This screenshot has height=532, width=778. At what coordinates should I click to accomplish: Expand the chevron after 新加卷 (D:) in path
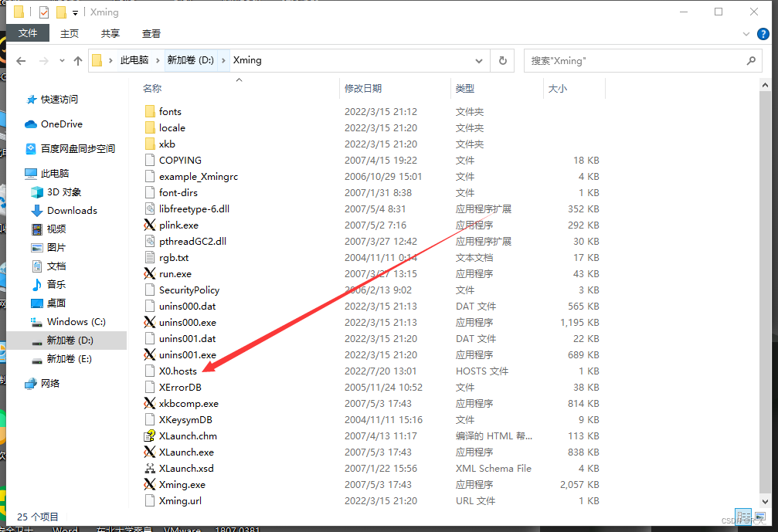point(223,60)
